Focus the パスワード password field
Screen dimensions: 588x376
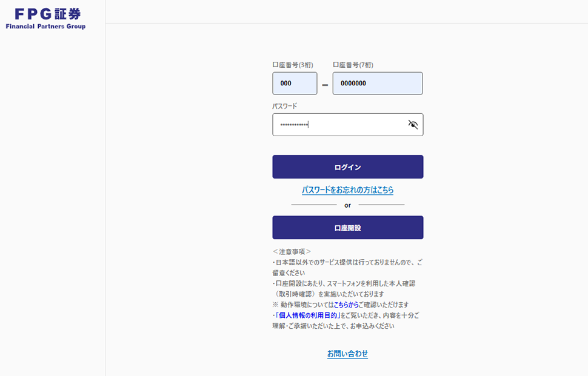[x=339, y=124]
